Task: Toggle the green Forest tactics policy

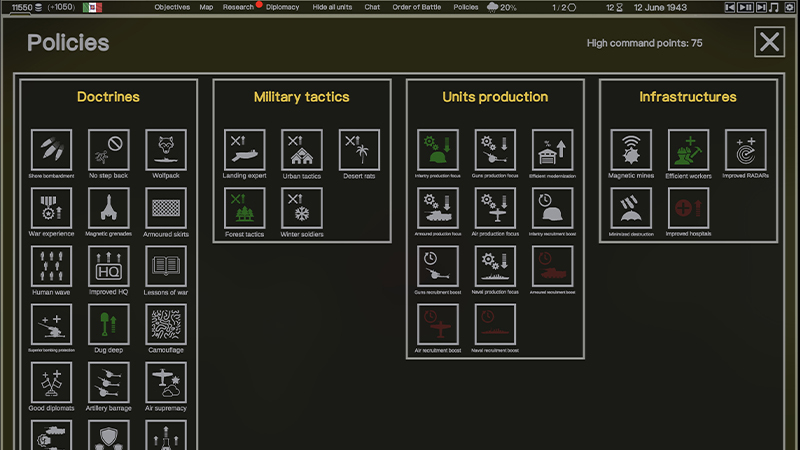Action: click(x=244, y=208)
